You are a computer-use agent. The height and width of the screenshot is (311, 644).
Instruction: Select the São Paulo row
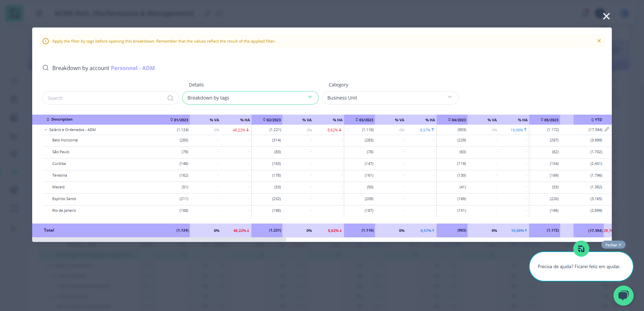pyautogui.click(x=327, y=152)
